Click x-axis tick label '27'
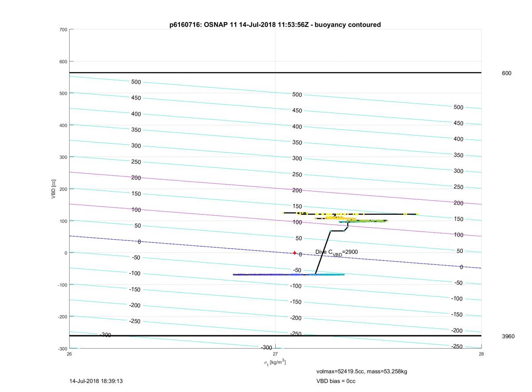 click(275, 354)
